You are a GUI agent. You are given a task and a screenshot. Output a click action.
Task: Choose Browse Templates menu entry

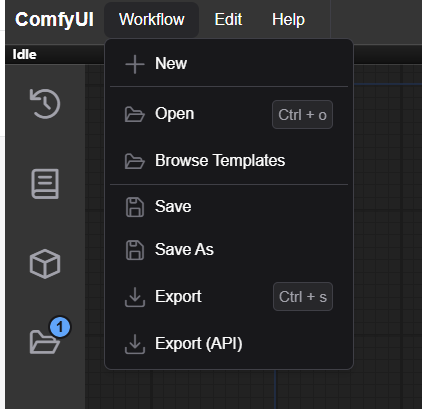(x=229, y=161)
